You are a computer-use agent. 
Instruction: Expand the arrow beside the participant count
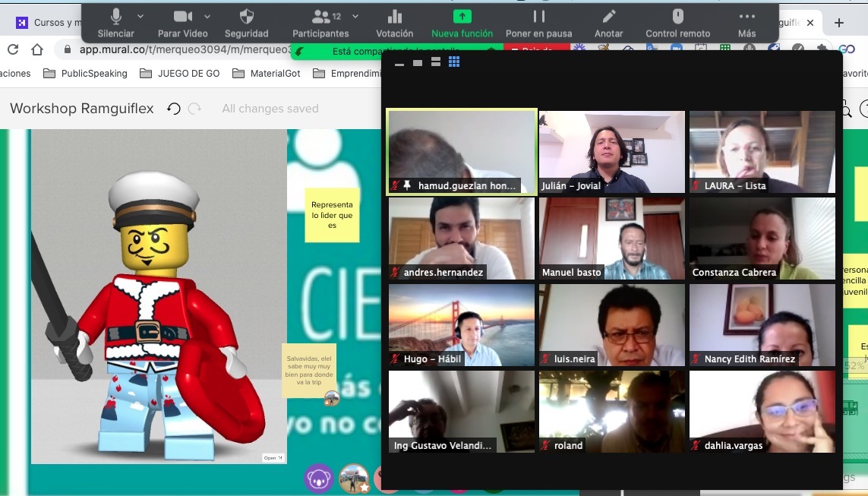355,17
